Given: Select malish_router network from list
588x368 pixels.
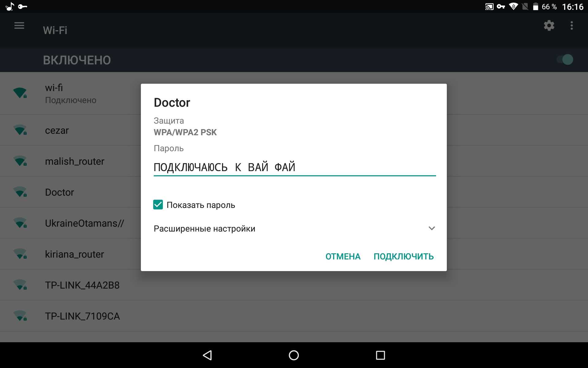Looking at the screenshot, I should (x=74, y=161).
